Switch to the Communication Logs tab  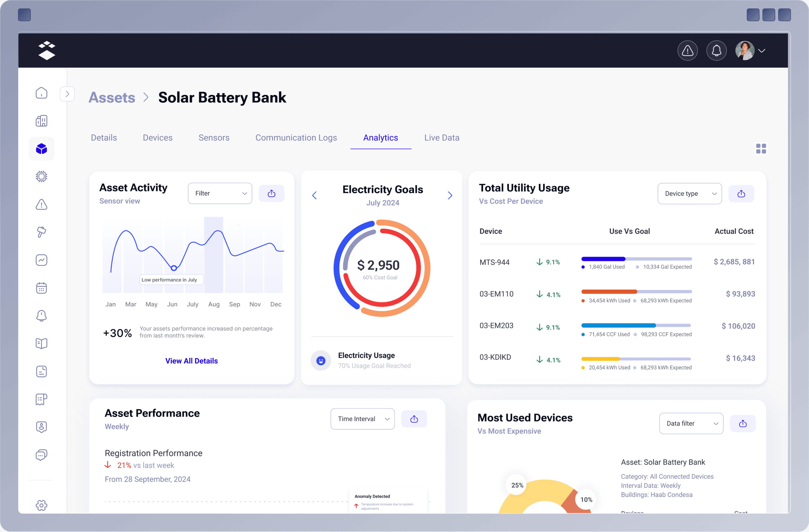296,138
